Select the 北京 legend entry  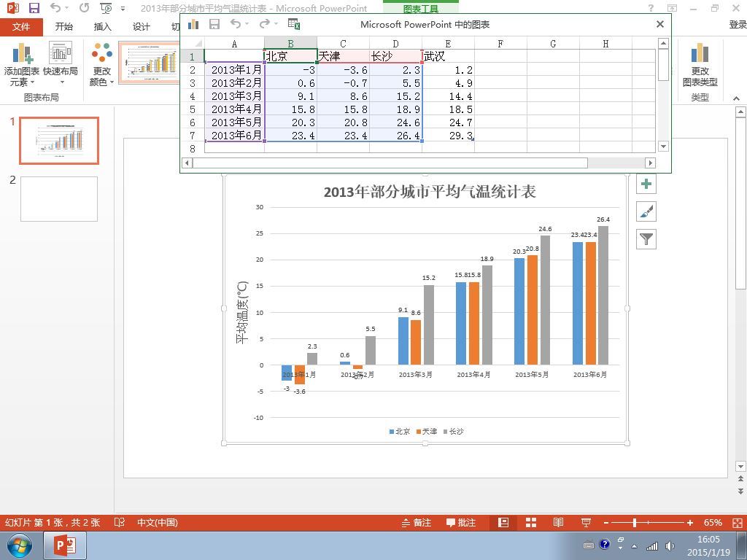tap(400, 432)
